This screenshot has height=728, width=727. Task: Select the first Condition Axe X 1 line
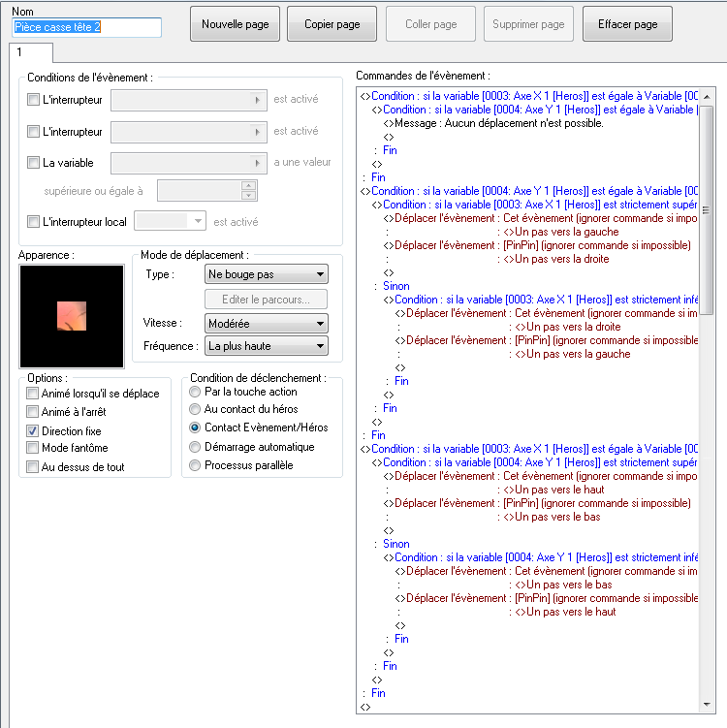click(x=529, y=96)
